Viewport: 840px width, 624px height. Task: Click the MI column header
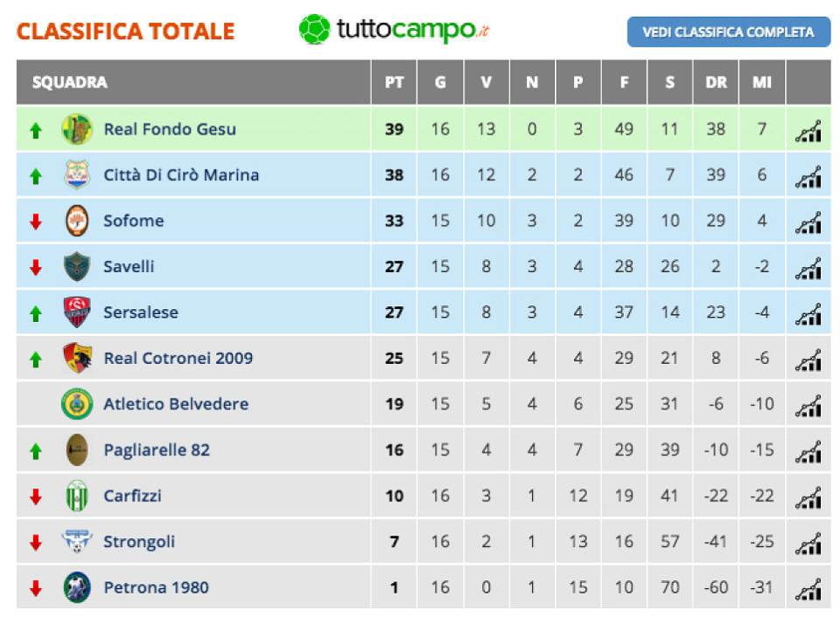pos(761,83)
